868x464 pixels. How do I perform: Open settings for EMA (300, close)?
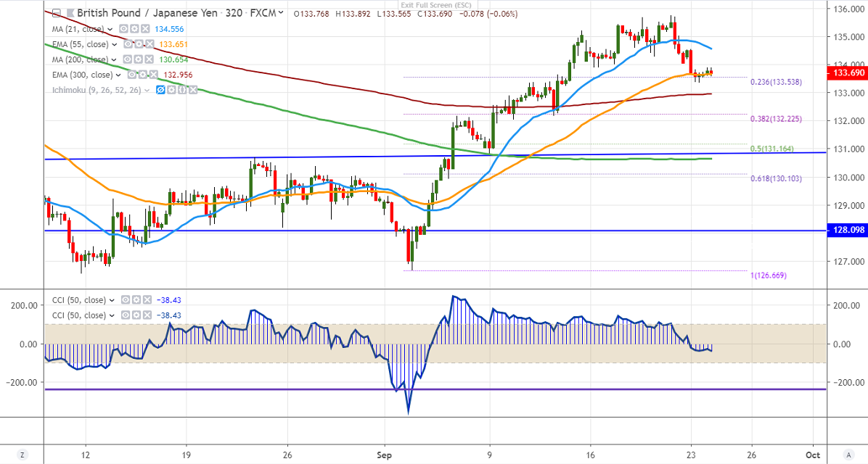coord(142,75)
